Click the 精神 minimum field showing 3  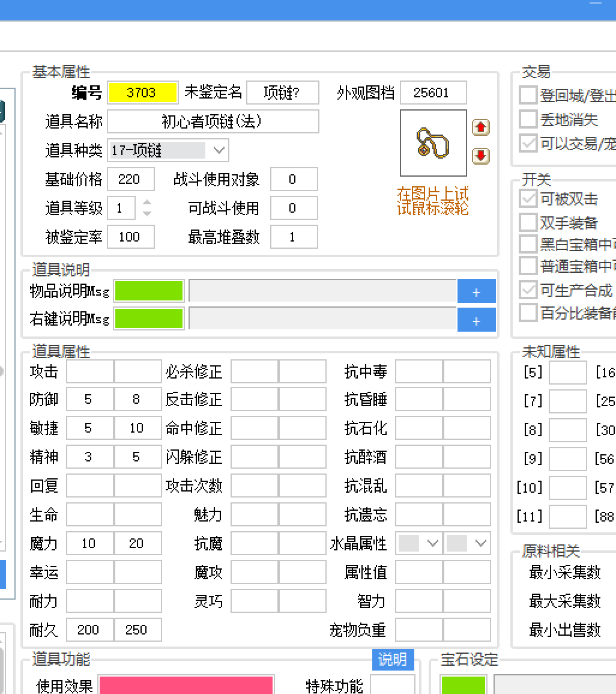point(90,457)
